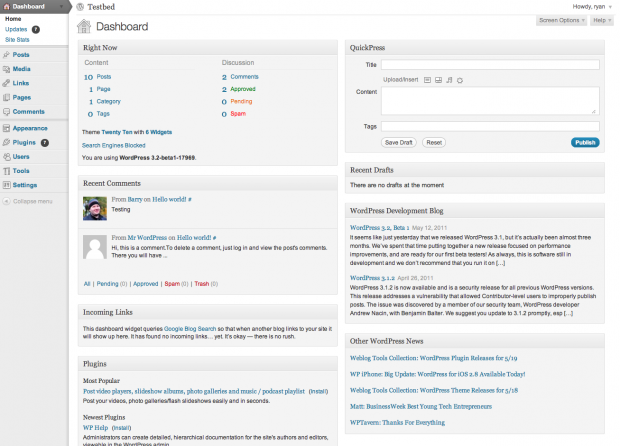The image size is (620, 446).
Task: Open the WordPress 3.1.2 blog post
Action: click(x=372, y=278)
